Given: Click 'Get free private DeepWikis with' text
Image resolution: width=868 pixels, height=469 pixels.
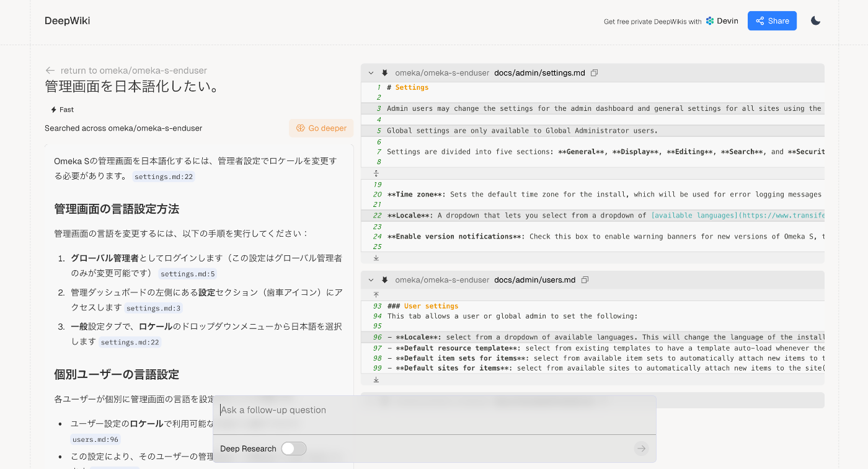Looking at the screenshot, I should coord(653,22).
